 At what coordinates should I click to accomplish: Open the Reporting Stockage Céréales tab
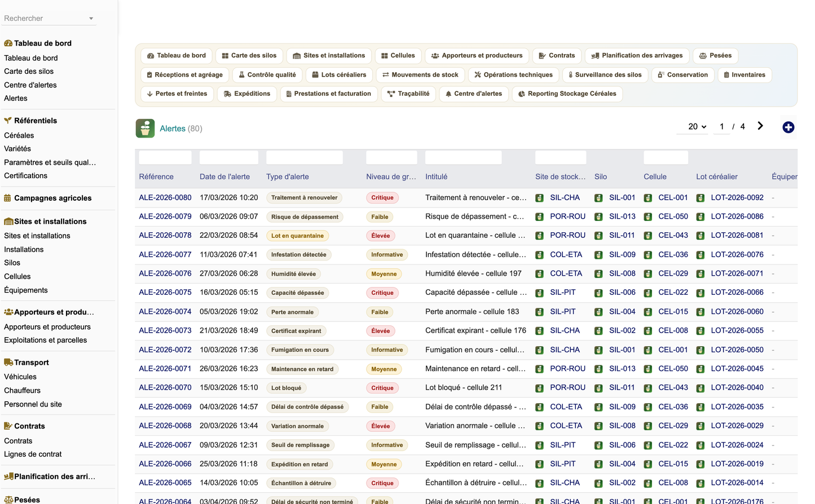(x=567, y=94)
